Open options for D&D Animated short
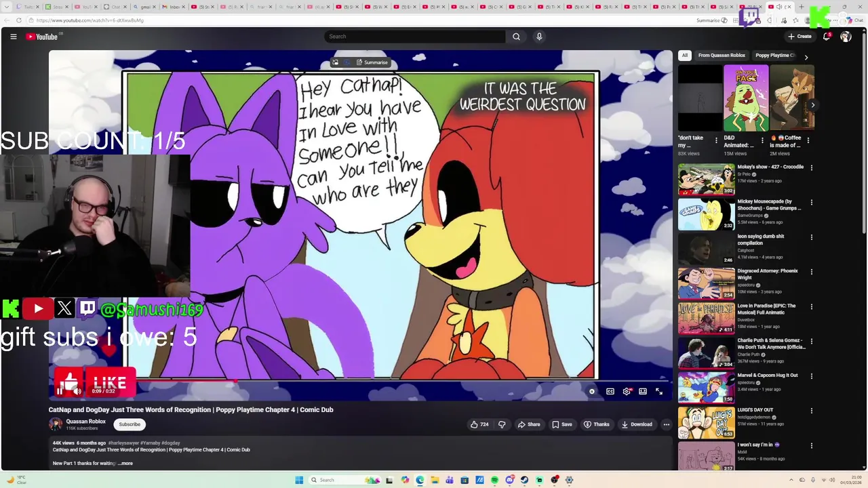This screenshot has width=868, height=488. coord(762,140)
